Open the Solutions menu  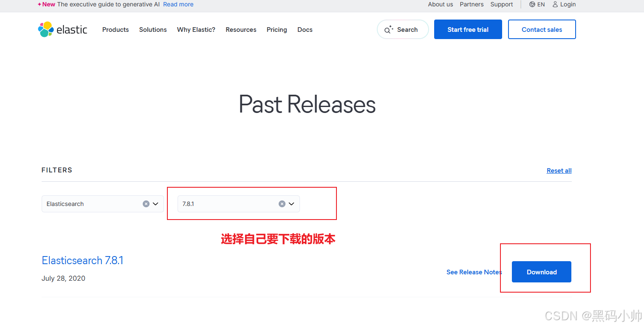pyautogui.click(x=153, y=30)
